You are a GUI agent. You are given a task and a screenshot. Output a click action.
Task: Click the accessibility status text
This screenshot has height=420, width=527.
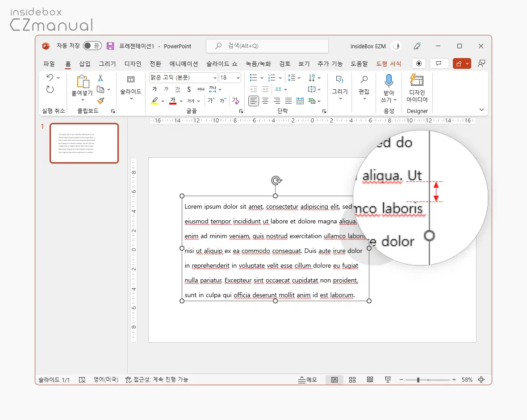pos(157,380)
